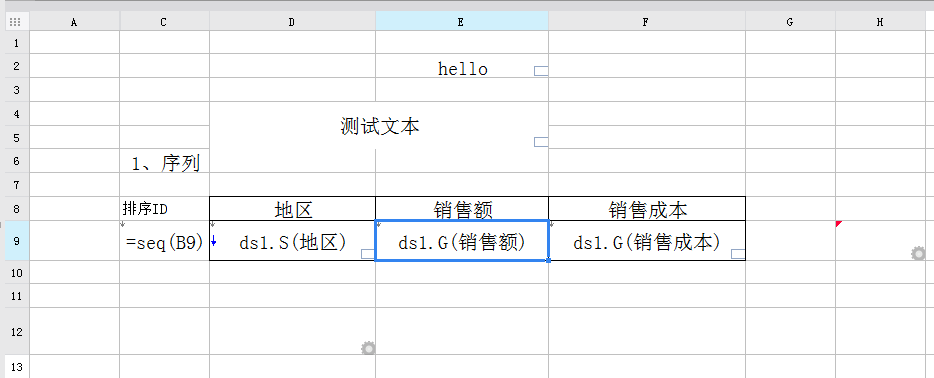Viewport: 934px width, 378px height.
Task: Select the 测试文本 merged cell
Action: tap(379, 125)
